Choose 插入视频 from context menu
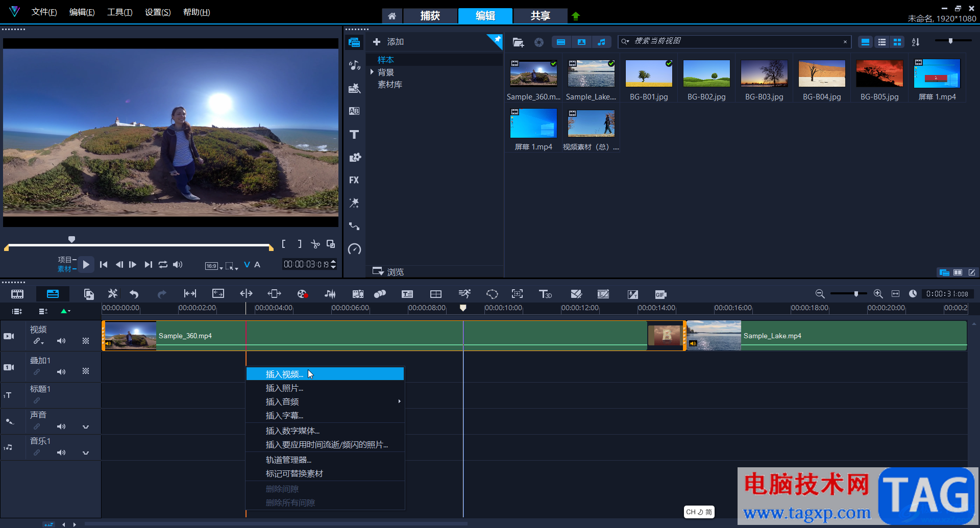The height and width of the screenshot is (528, 980). pos(325,374)
